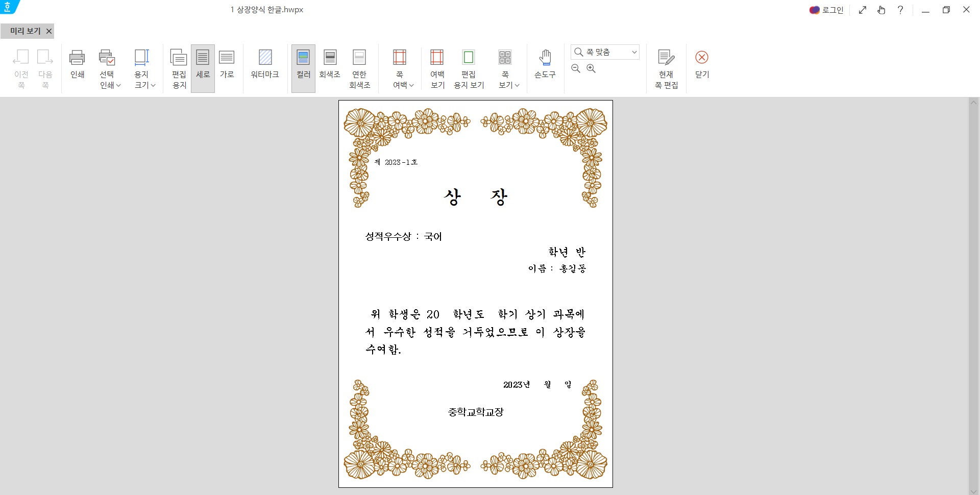
Task: Open the 쪽 보기 dropdown menu
Action: (x=517, y=86)
